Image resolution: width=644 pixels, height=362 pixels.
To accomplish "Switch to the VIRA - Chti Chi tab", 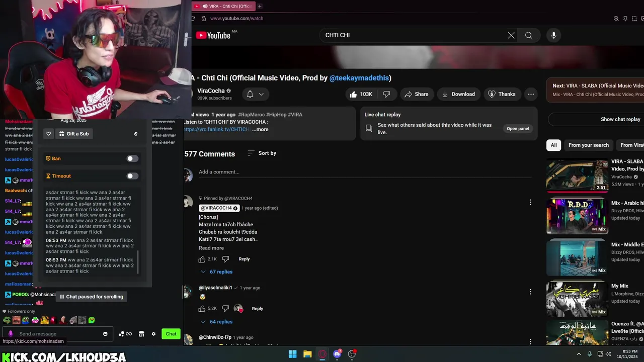I will 224,6.
